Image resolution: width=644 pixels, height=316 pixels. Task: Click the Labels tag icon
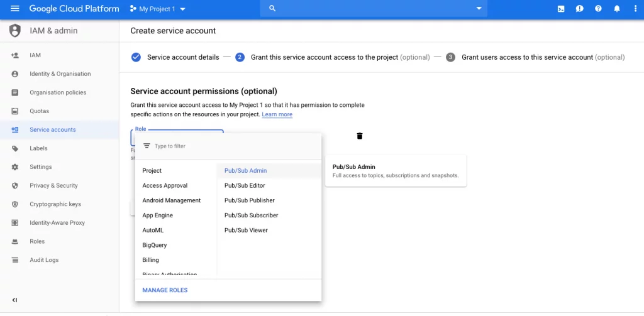[x=15, y=148]
